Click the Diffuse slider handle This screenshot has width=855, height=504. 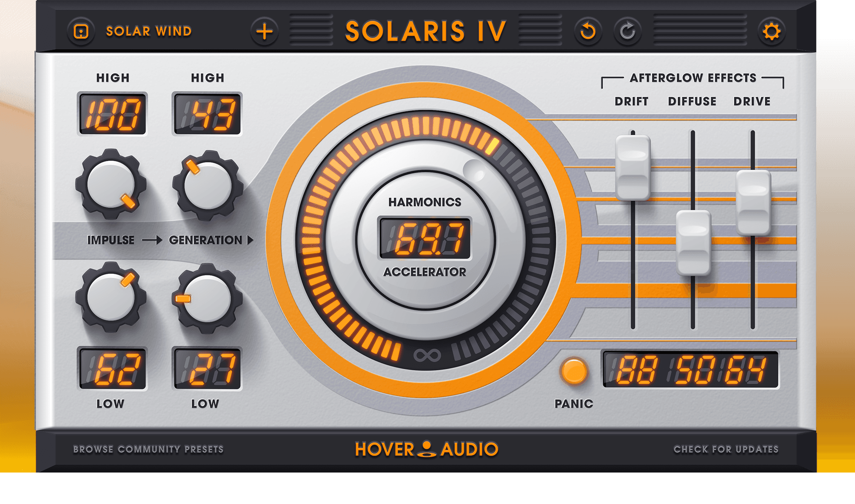[x=693, y=242]
